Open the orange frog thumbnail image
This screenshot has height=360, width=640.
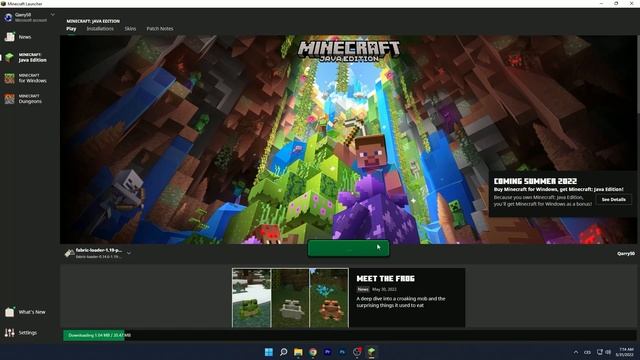click(329, 298)
